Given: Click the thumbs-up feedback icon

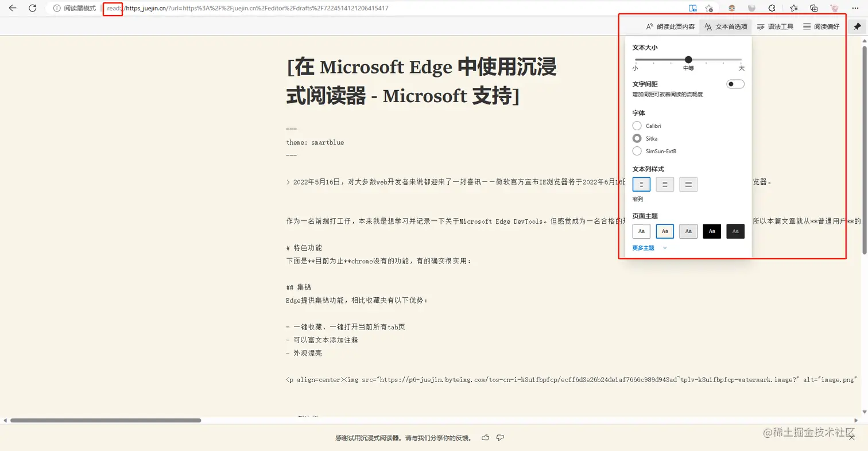Looking at the screenshot, I should tap(486, 438).
